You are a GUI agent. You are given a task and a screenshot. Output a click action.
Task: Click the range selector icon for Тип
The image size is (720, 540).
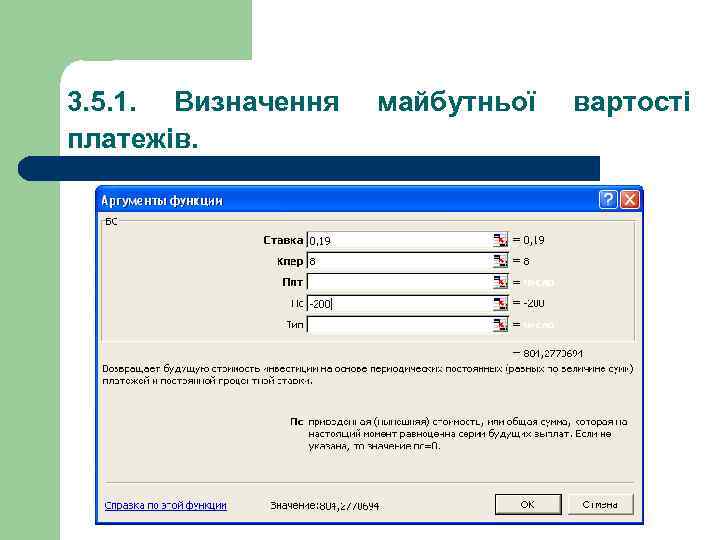click(501, 325)
